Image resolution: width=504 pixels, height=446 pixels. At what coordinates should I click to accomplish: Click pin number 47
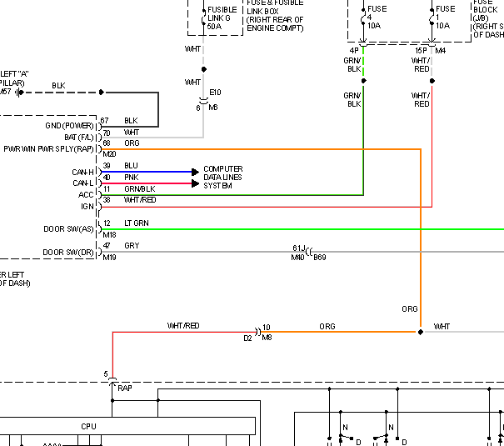[x=107, y=246]
